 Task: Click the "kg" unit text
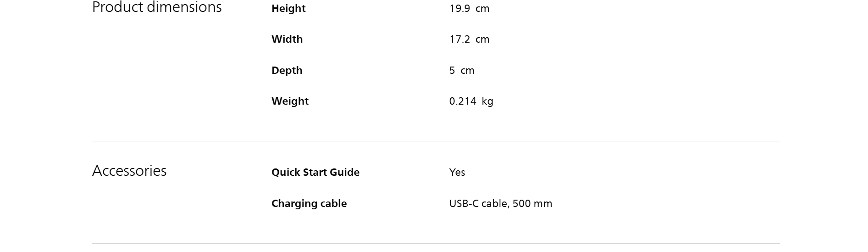pos(487,102)
